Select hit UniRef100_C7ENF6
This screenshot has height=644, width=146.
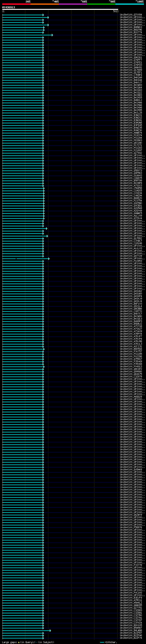[x=131, y=75]
